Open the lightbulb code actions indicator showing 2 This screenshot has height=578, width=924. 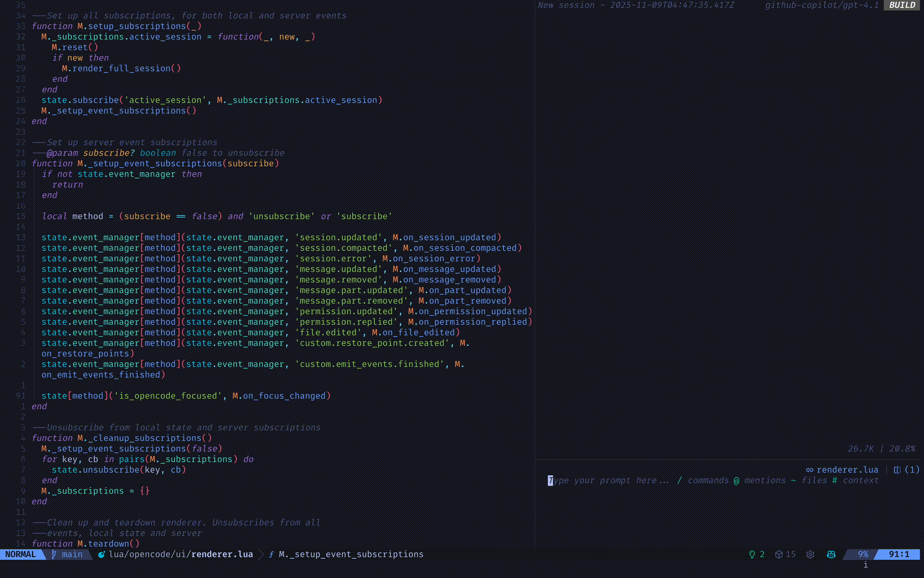tap(752, 554)
